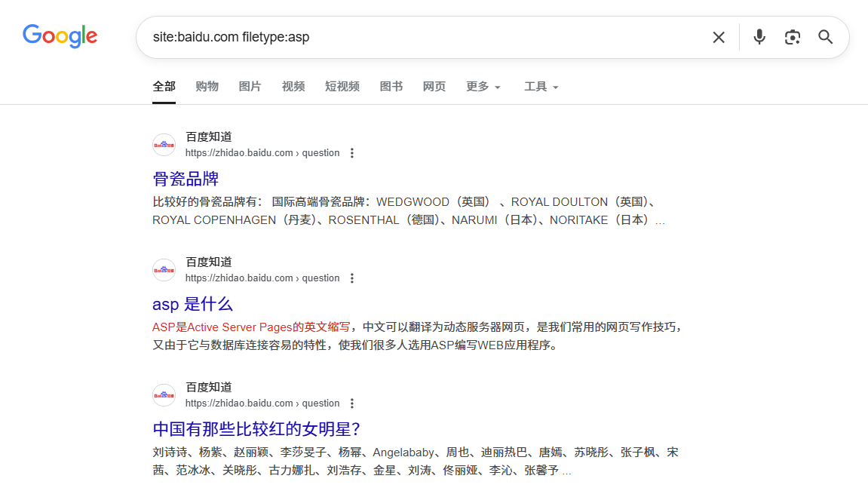This screenshot has height=494, width=868.
Task: Open the 骨瓷品牌 result link
Action: [186, 179]
